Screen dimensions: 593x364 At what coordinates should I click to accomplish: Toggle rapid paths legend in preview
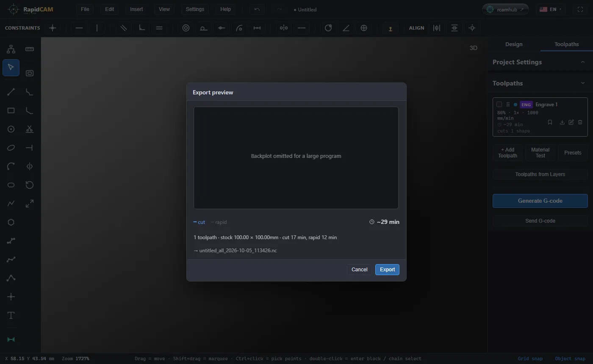coord(219,222)
